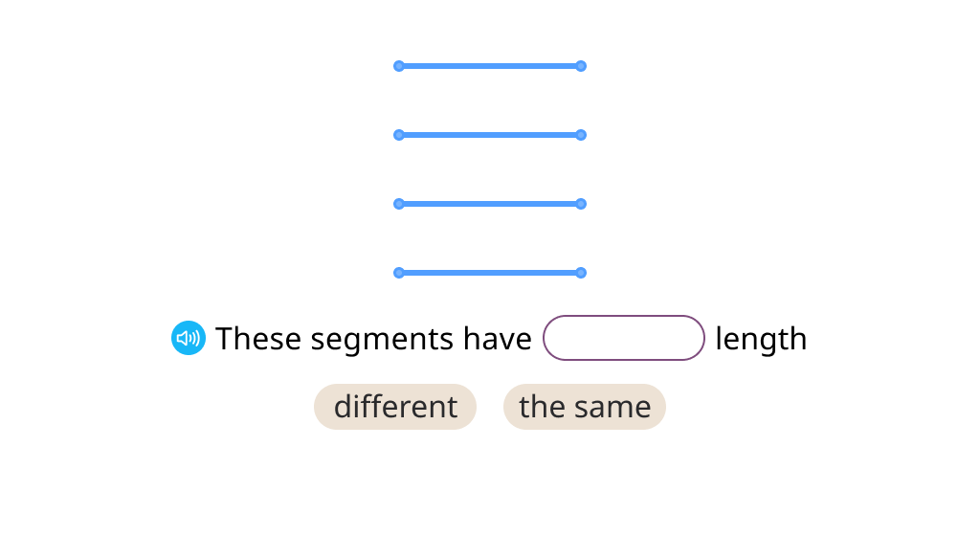Click the left endpoint of the bottom segment
Image resolution: width=980 pixels, height=536 pixels.
click(399, 273)
